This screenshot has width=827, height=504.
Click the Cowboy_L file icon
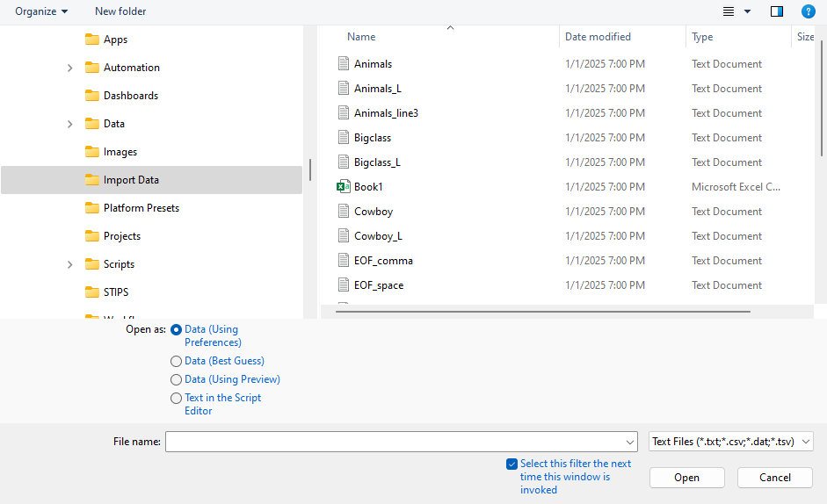[344, 235]
